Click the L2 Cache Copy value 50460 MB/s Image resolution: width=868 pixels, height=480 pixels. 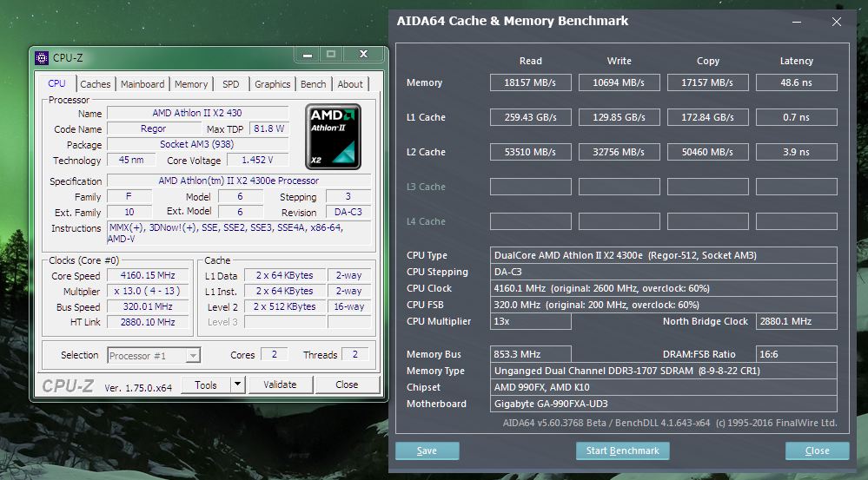pyautogui.click(x=707, y=152)
